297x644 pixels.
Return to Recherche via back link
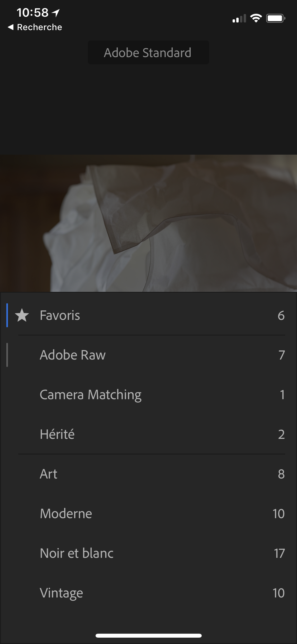point(39,27)
